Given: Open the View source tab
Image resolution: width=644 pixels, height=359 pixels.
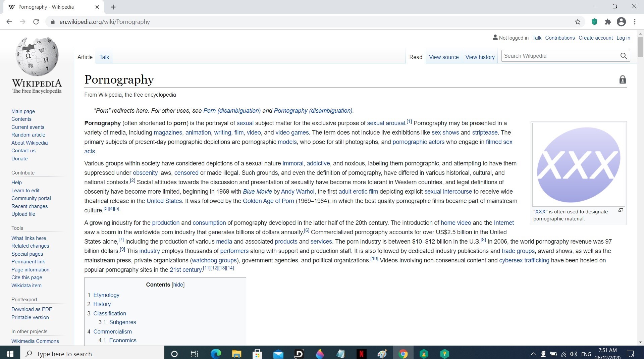Looking at the screenshot, I should pos(444,57).
